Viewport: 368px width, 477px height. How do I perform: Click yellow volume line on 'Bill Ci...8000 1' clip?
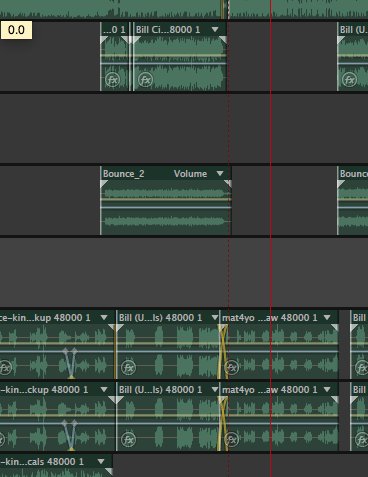point(180,55)
